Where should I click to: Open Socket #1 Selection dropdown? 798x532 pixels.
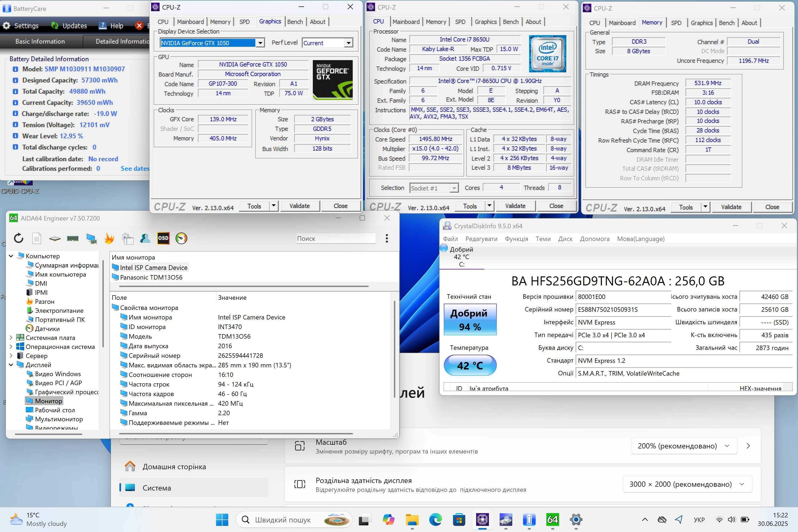(x=454, y=188)
